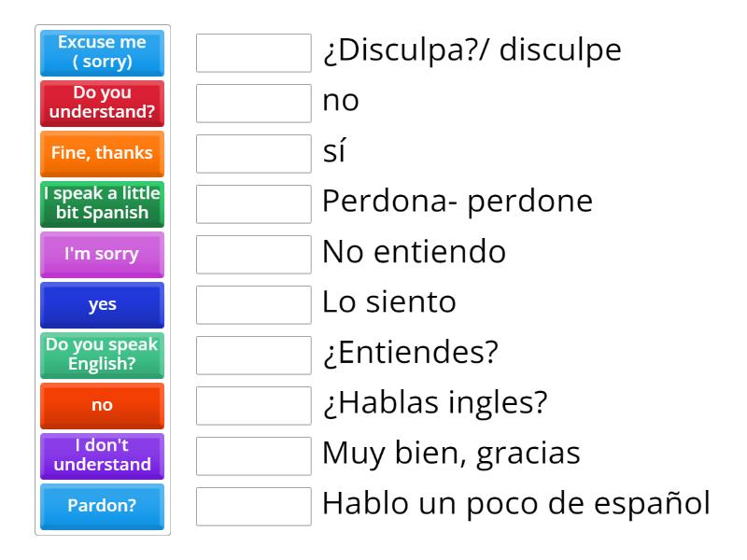Select the 'yes' dark blue tile

[102, 304]
